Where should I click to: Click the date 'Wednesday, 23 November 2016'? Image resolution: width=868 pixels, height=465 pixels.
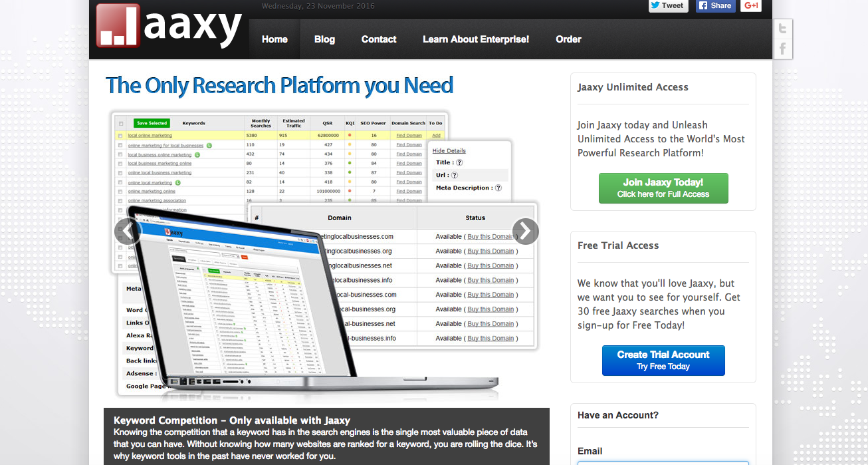[319, 6]
